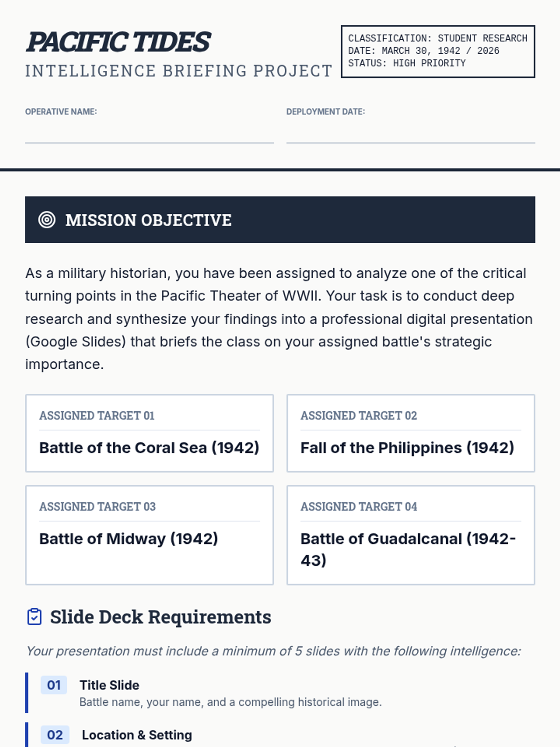The height and width of the screenshot is (747, 560).
Task: Click the Location & Setting requirement heading
Action: 137,735
